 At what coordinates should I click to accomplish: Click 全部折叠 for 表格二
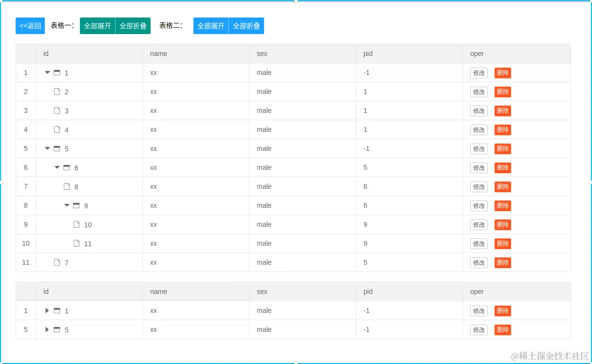click(x=247, y=26)
